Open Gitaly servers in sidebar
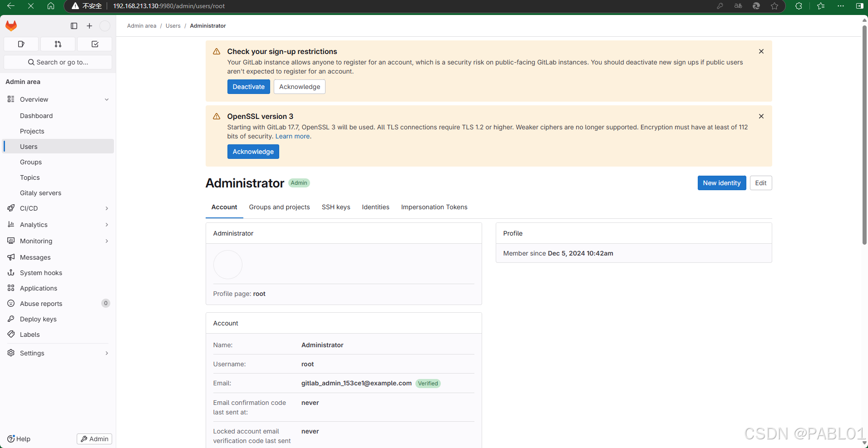 click(x=58, y=193)
